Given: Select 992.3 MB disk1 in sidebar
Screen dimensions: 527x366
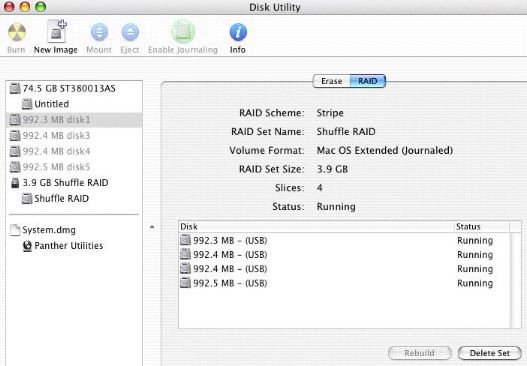Looking at the screenshot, I should pos(74,120).
